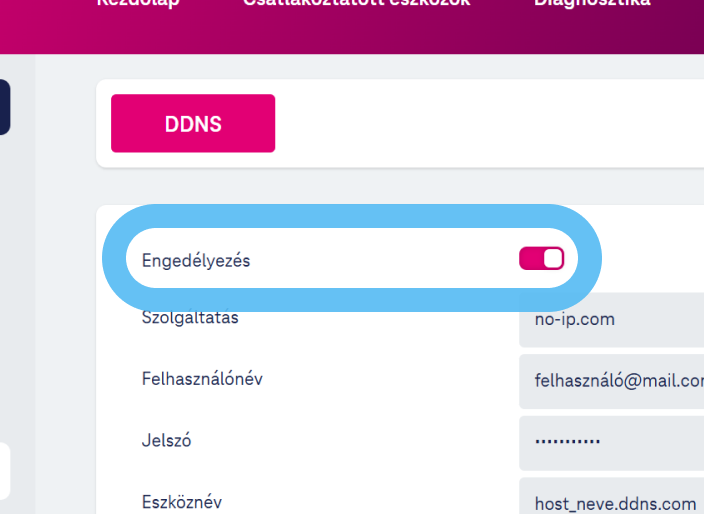Click the Jelszó label
This screenshot has width=704, height=514.
pos(164,439)
